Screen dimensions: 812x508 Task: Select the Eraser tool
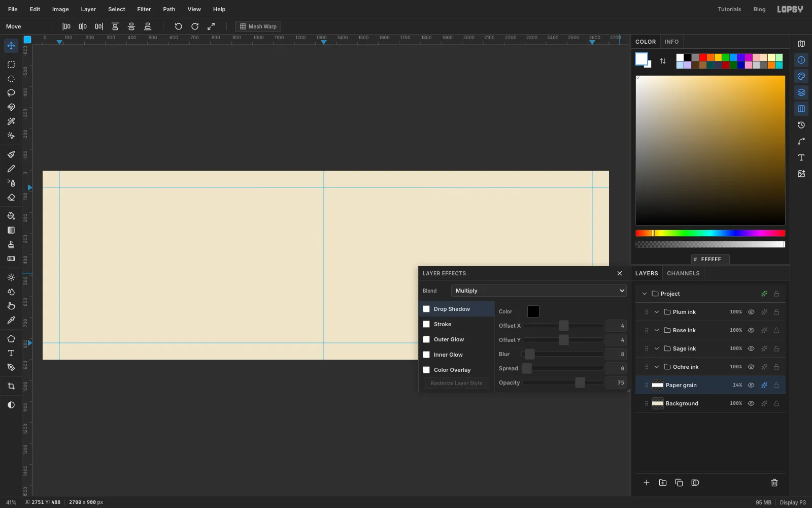(11, 197)
